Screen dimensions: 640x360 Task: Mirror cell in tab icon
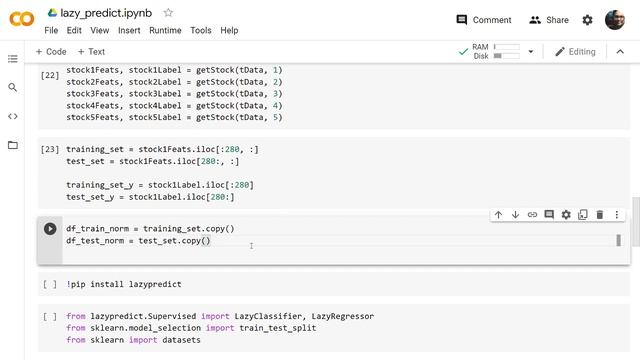tap(583, 215)
